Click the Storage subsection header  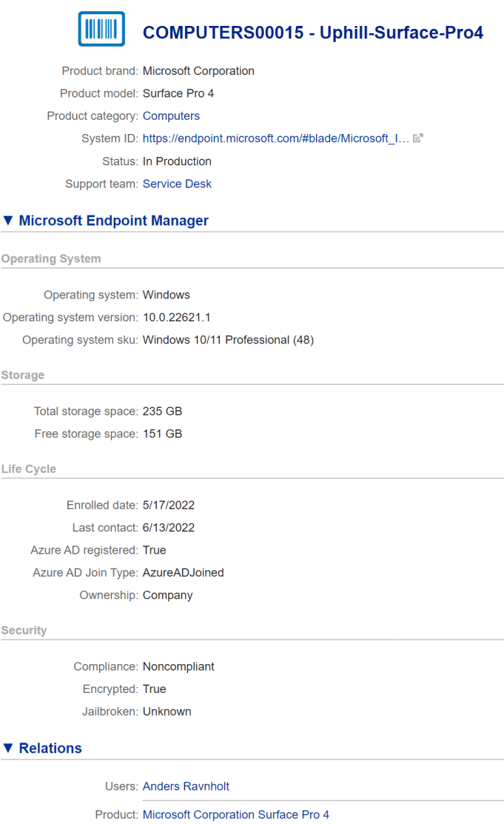23,375
